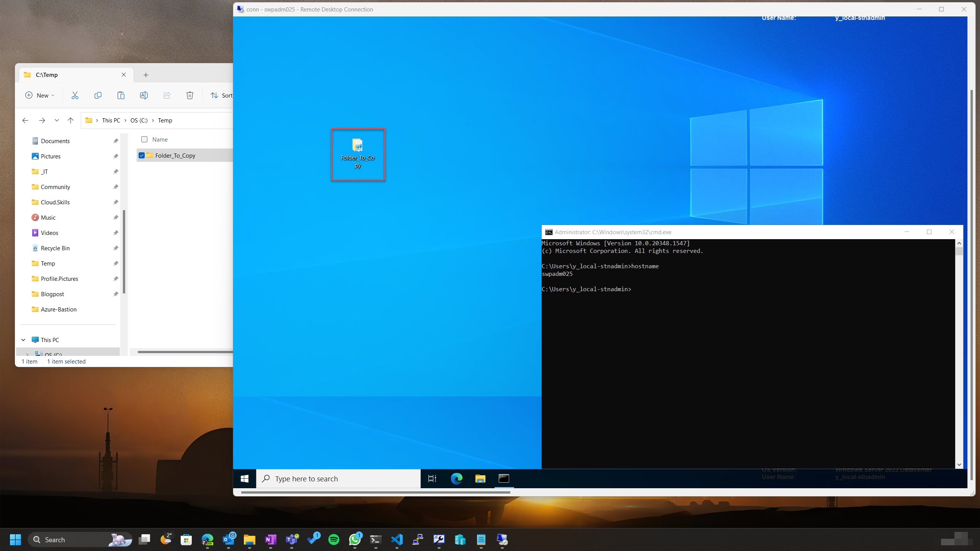Click remote 'Type here to search' box
980x551 pixels.
click(x=338, y=479)
